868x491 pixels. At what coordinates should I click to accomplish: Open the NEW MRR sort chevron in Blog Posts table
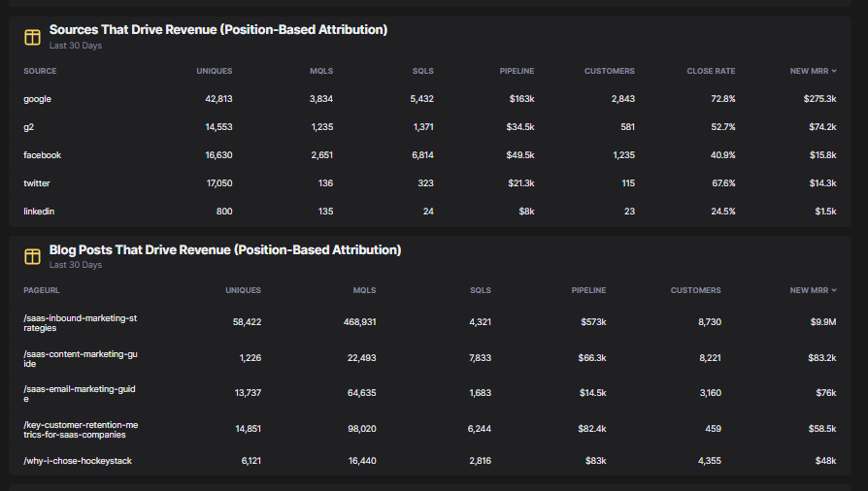834,290
